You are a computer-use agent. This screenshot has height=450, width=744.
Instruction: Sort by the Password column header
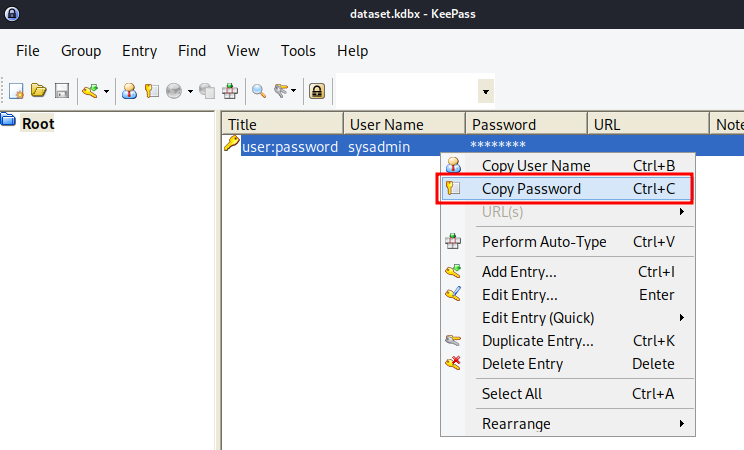click(x=526, y=124)
